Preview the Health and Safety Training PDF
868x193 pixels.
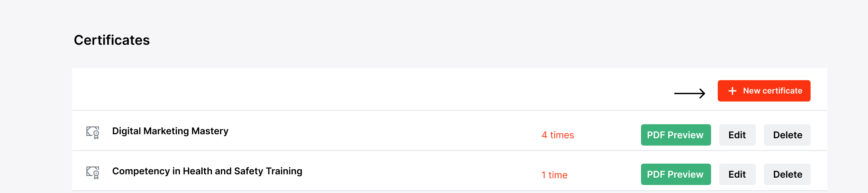(675, 175)
